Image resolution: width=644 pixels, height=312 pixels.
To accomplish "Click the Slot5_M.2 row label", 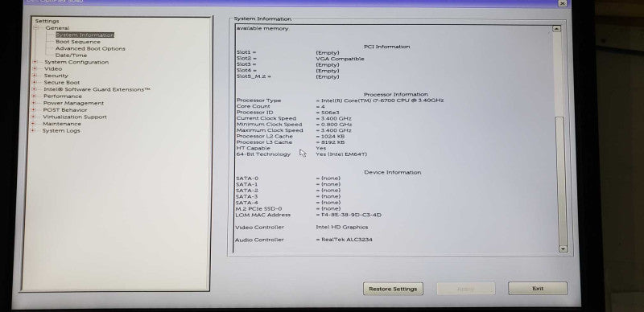I will [254, 76].
